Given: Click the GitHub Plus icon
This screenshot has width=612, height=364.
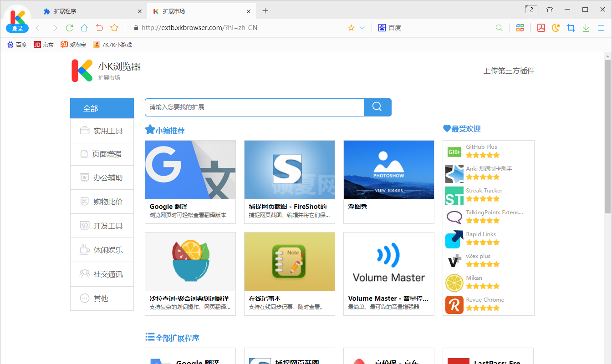Looking at the screenshot, I should point(454,152).
